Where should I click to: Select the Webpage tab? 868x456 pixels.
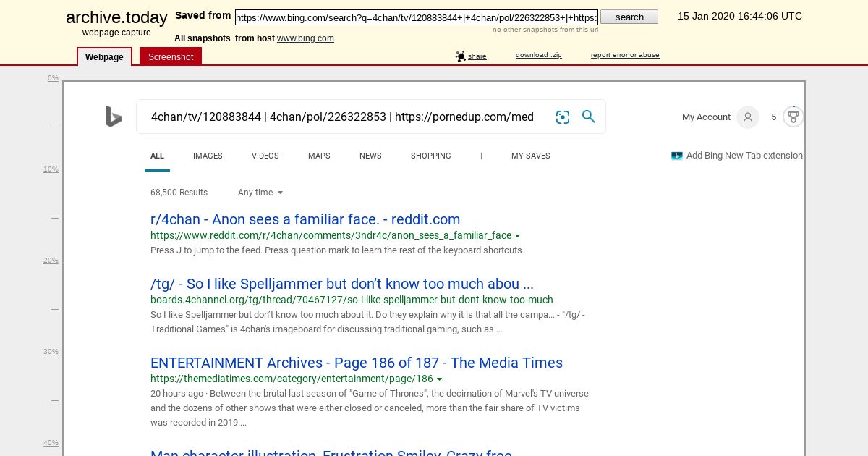104,56
